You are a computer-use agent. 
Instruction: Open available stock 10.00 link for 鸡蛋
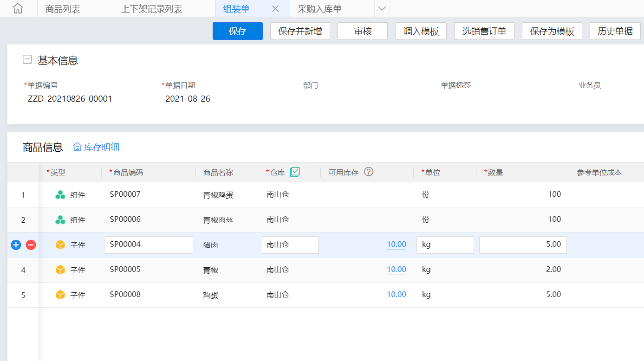click(x=397, y=295)
